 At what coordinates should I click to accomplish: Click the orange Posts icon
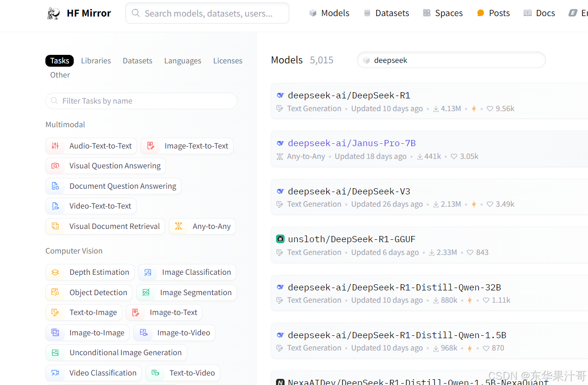tap(481, 13)
